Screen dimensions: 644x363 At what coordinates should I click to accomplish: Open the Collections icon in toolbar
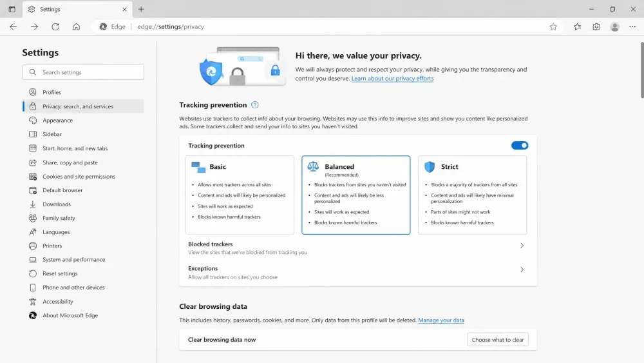click(x=596, y=26)
